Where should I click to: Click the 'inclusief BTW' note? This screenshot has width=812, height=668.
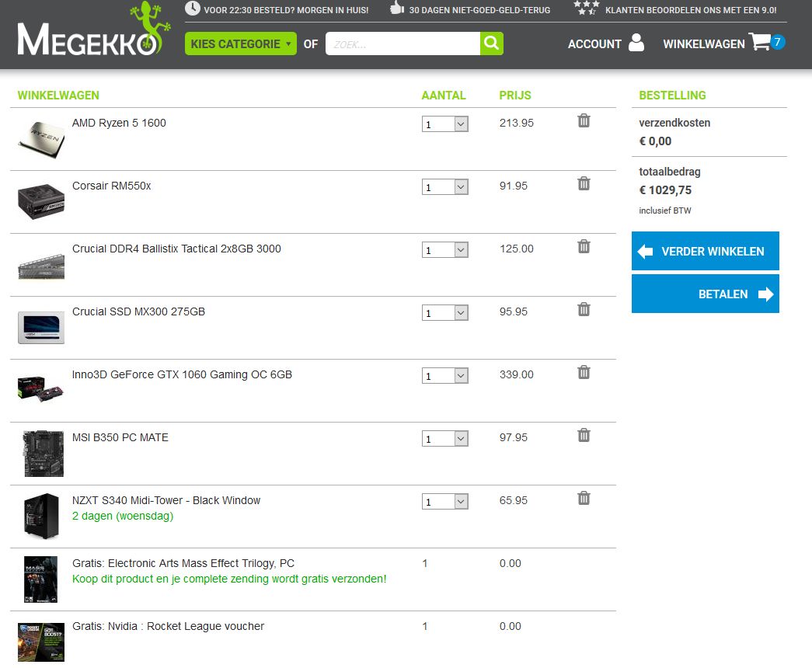pyautogui.click(x=665, y=210)
